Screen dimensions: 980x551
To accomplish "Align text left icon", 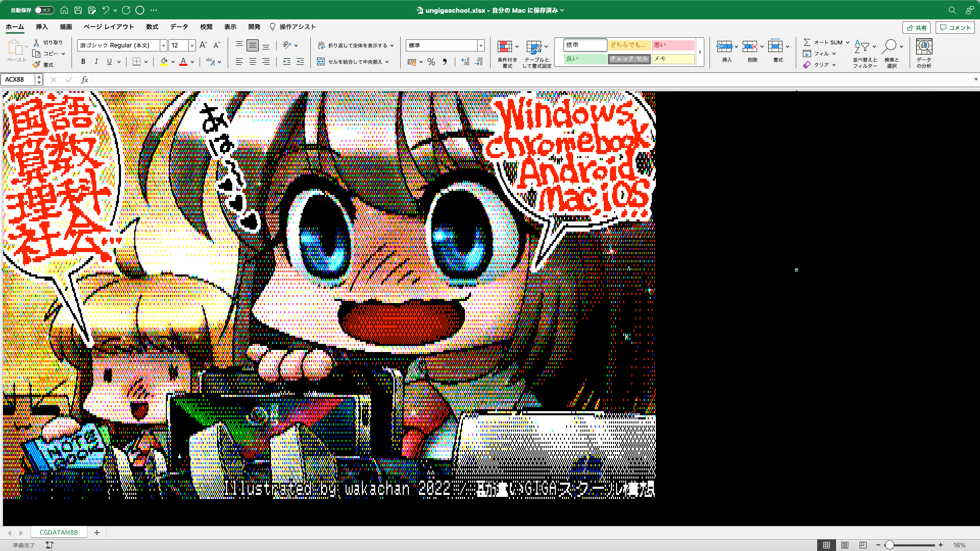I will point(239,62).
